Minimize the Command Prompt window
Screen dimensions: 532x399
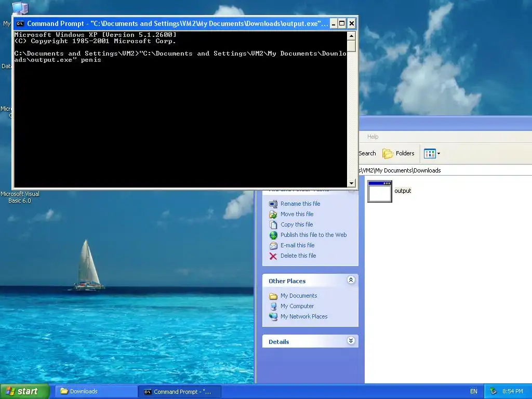click(334, 23)
